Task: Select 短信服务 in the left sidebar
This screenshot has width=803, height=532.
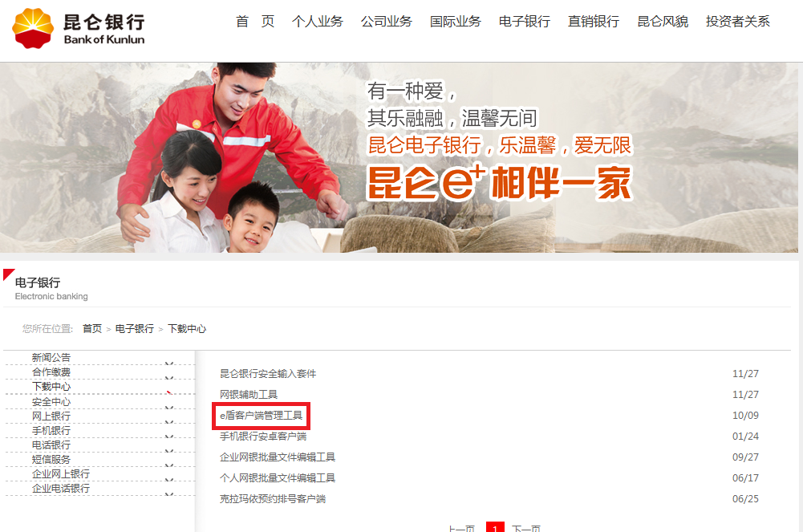Action: 51,460
